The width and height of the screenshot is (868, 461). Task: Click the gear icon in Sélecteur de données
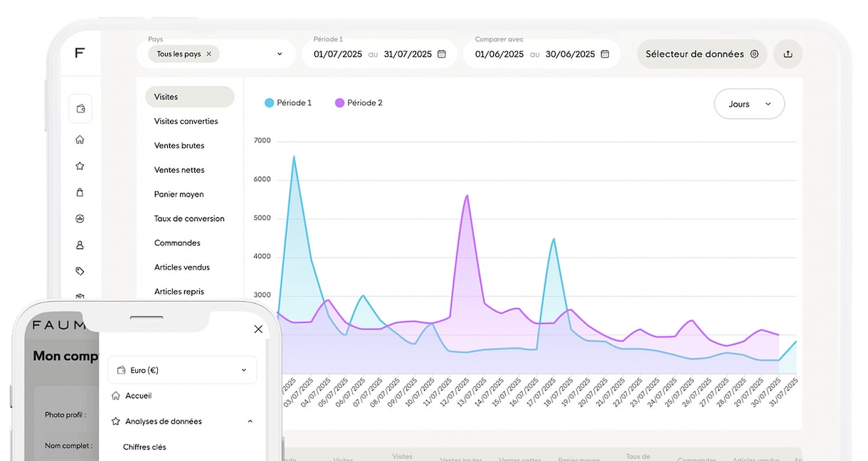pyautogui.click(x=755, y=54)
